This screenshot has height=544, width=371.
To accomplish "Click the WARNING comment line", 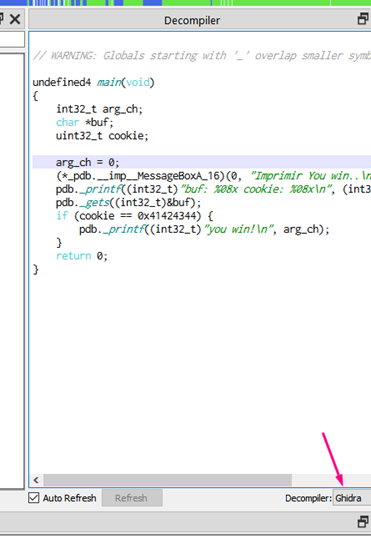I will tap(202, 56).
